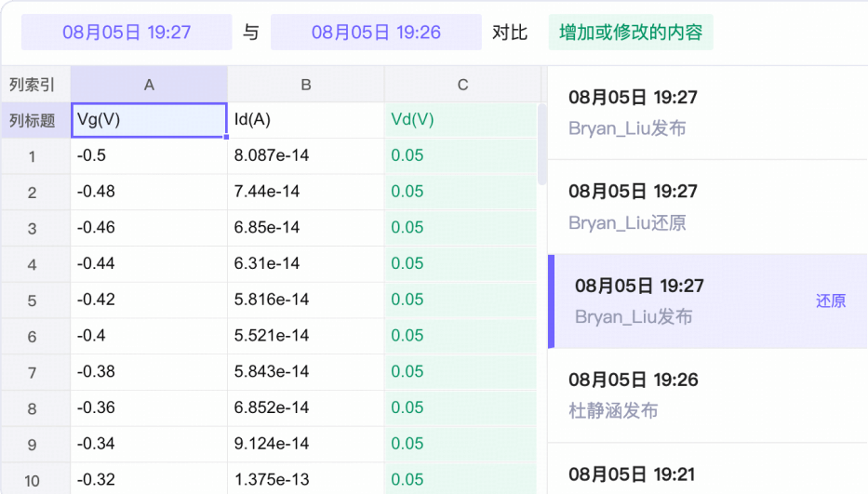
Task: Select row number 7
Action: (x=35, y=372)
